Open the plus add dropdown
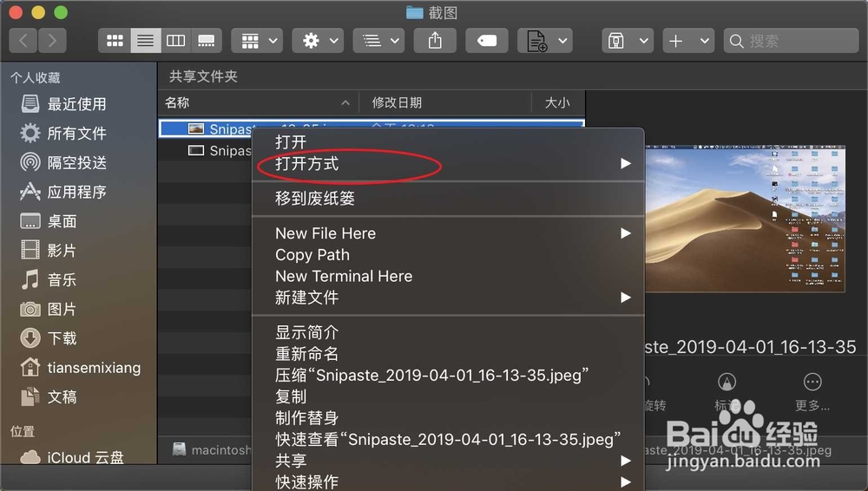This screenshot has height=491, width=868. [x=688, y=41]
